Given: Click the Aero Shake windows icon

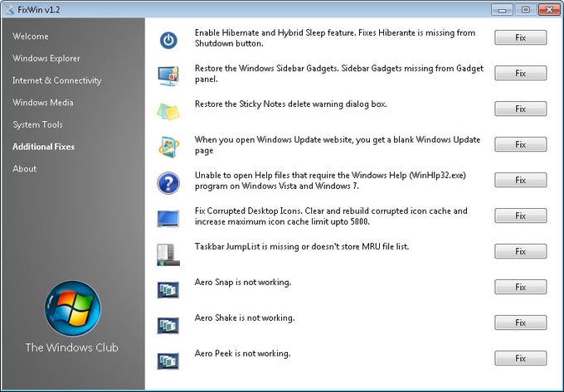Looking at the screenshot, I should (x=168, y=325).
